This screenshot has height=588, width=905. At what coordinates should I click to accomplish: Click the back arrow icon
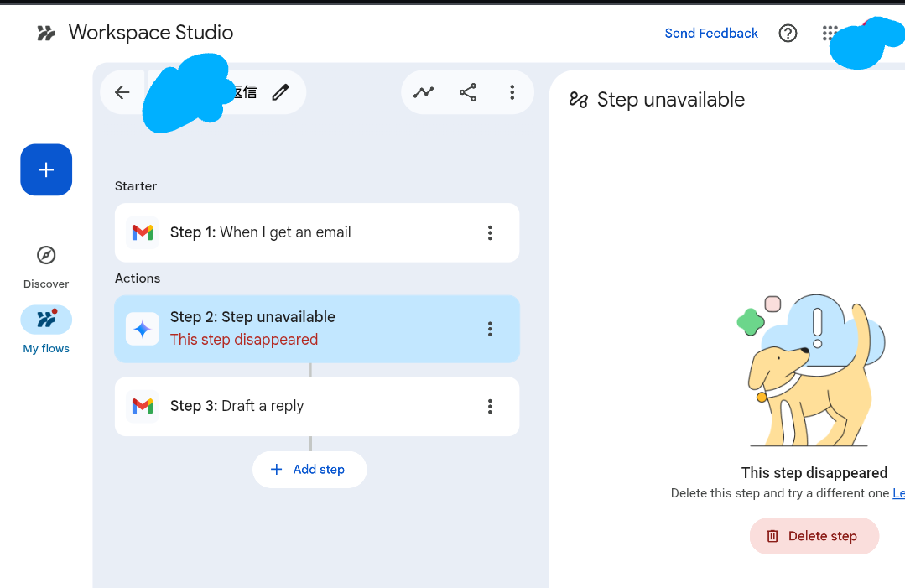122,92
